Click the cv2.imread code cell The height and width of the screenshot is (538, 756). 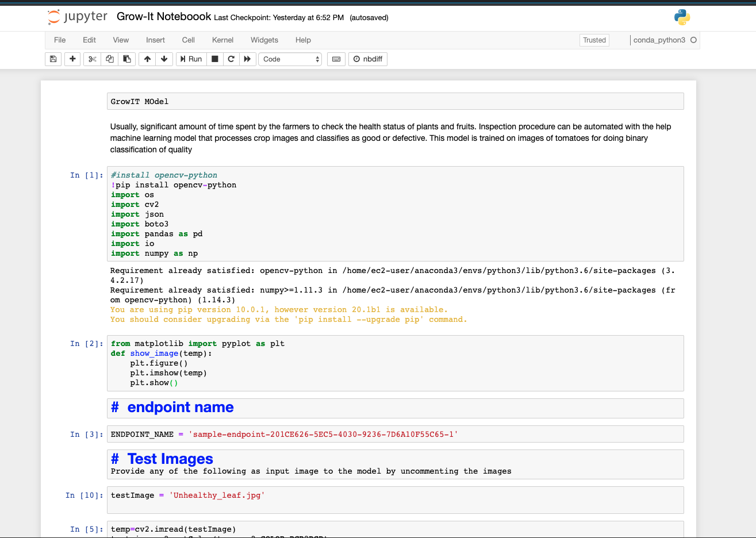[x=396, y=529]
